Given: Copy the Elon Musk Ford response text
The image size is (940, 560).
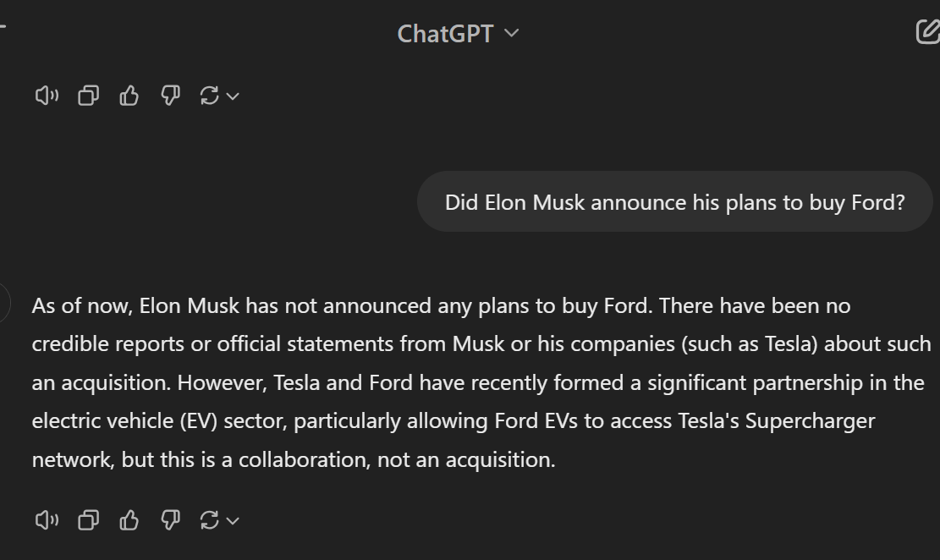Looking at the screenshot, I should [88, 520].
